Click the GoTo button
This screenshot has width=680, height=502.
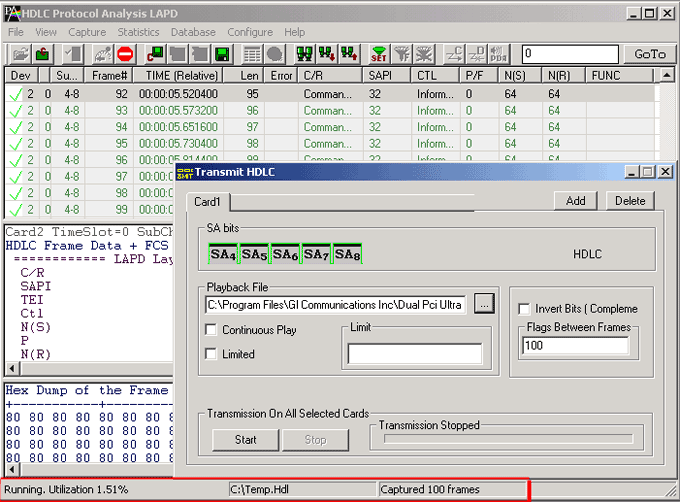pos(650,54)
